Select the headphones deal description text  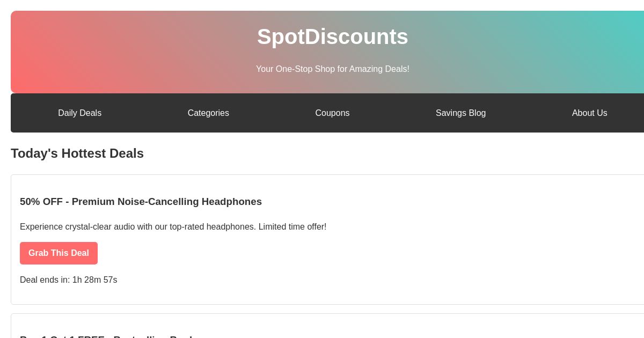click(x=173, y=226)
